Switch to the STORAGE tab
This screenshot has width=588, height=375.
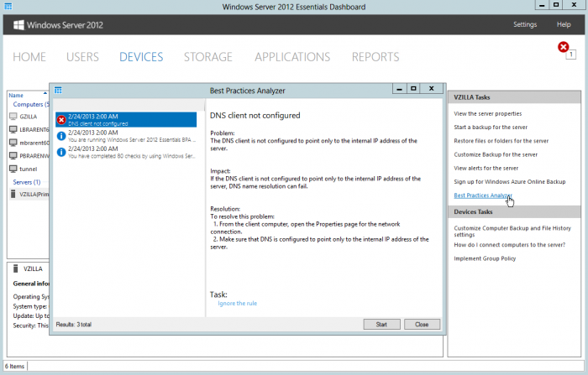[208, 57]
